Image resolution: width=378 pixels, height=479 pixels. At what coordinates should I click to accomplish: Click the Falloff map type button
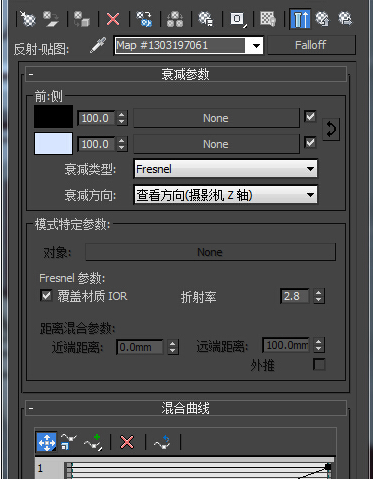pyautogui.click(x=311, y=45)
